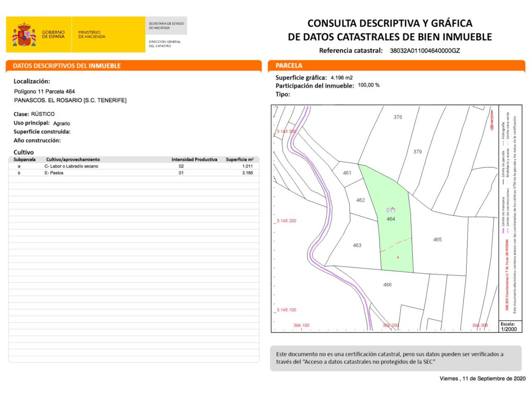Click the purple 011 polygon label on the map
The width and height of the screenshot is (532, 399).
coord(391,210)
